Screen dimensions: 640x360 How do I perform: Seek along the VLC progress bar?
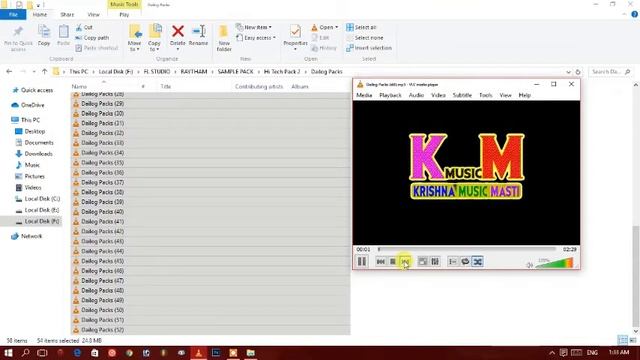coord(467,249)
